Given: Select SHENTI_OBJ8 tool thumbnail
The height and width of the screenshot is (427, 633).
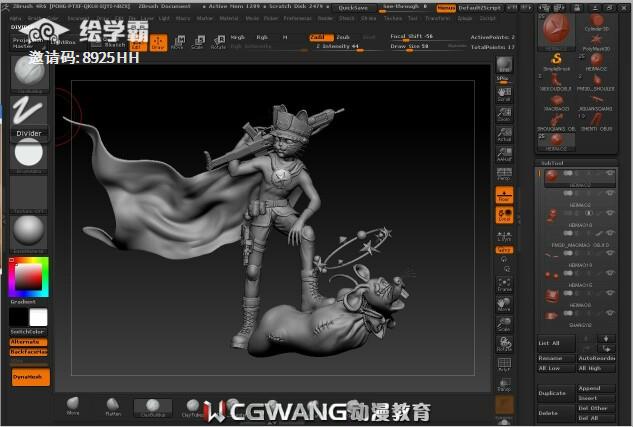Looking at the screenshot, I should pyautogui.click(x=597, y=122).
